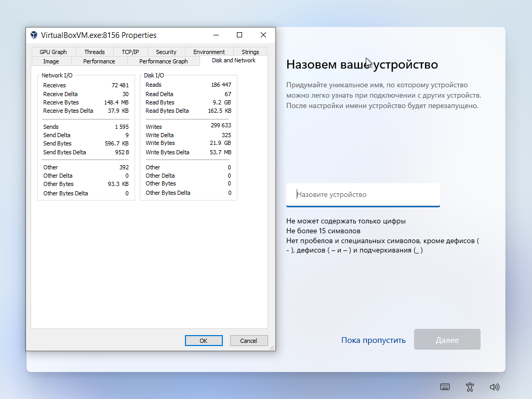The height and width of the screenshot is (399, 532).
Task: Click the Network Other value 392
Action: [x=124, y=167]
